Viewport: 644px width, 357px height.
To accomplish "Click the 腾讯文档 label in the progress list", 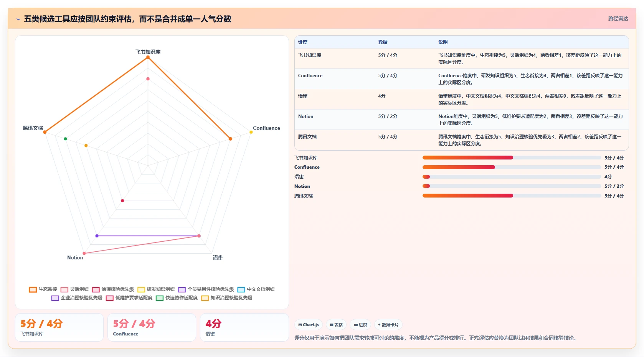I will coord(304,196).
